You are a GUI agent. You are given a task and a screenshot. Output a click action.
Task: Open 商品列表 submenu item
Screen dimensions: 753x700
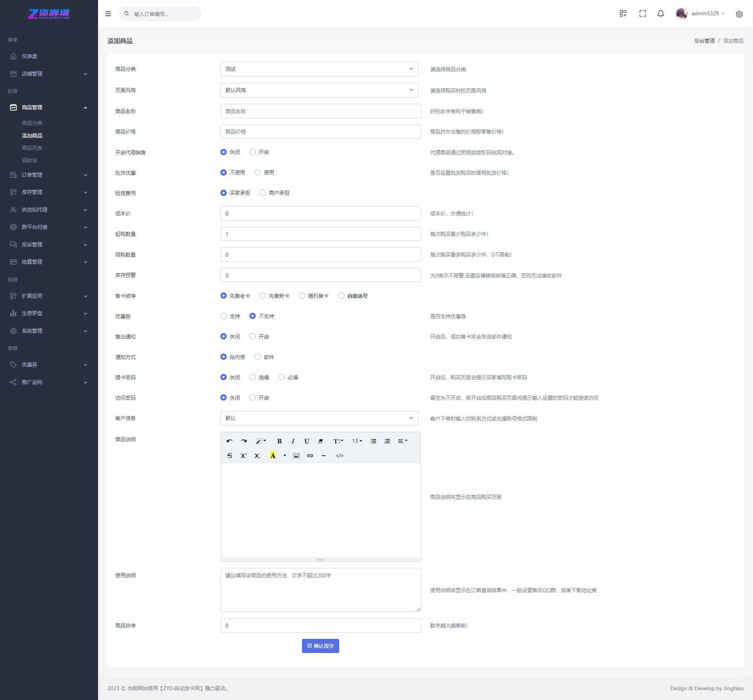[x=32, y=148]
